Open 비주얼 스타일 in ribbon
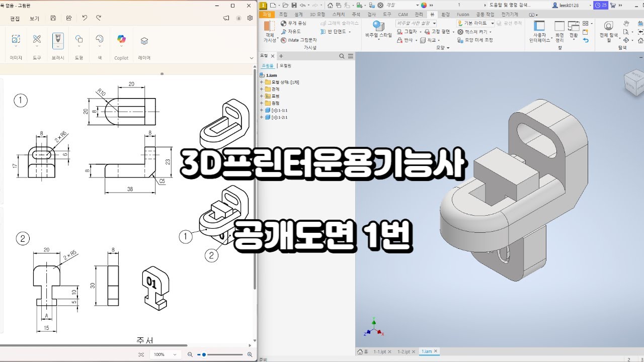This screenshot has height=362, width=644. [x=378, y=31]
